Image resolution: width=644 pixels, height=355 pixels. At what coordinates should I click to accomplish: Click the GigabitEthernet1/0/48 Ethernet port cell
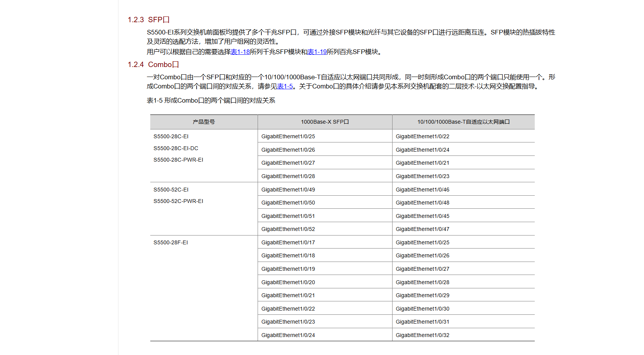point(422,203)
